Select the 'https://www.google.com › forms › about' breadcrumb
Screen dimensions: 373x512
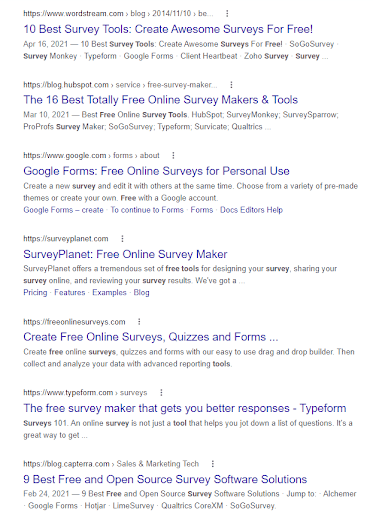pyautogui.click(x=91, y=155)
